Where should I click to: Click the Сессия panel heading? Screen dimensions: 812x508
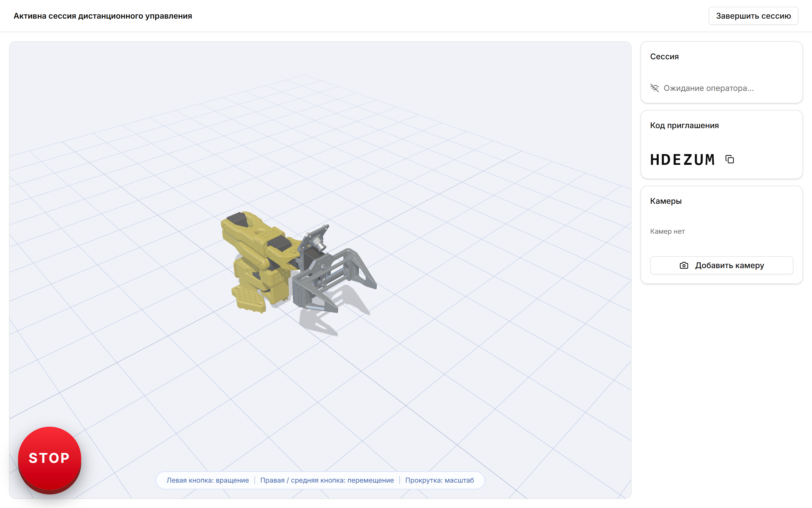(x=664, y=56)
